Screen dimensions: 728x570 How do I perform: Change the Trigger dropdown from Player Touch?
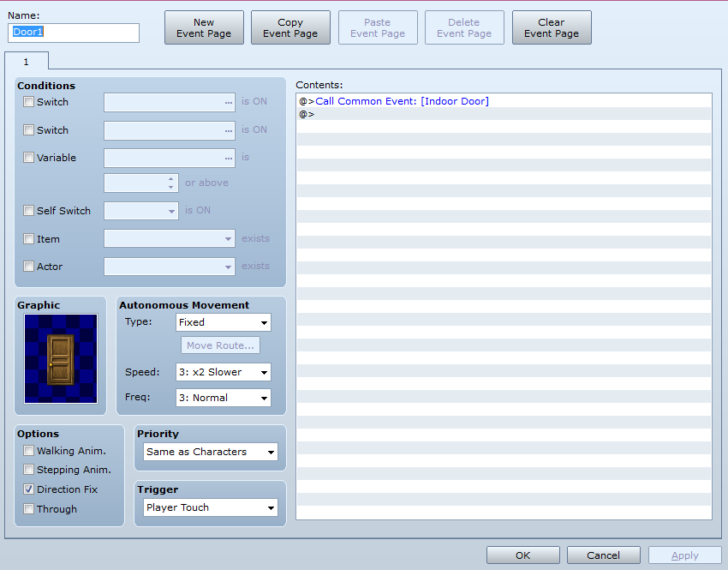click(211, 507)
